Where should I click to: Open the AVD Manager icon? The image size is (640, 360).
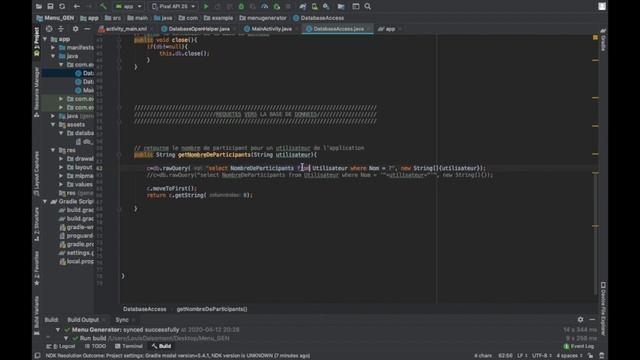point(314,7)
